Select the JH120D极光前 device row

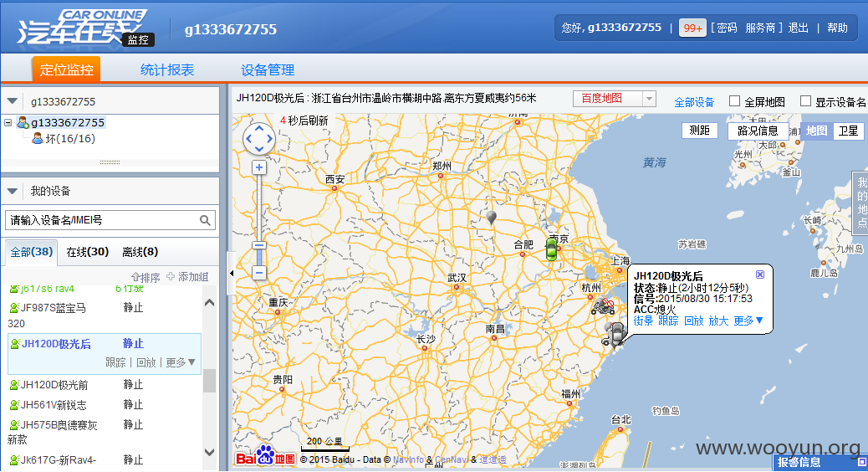click(104, 384)
